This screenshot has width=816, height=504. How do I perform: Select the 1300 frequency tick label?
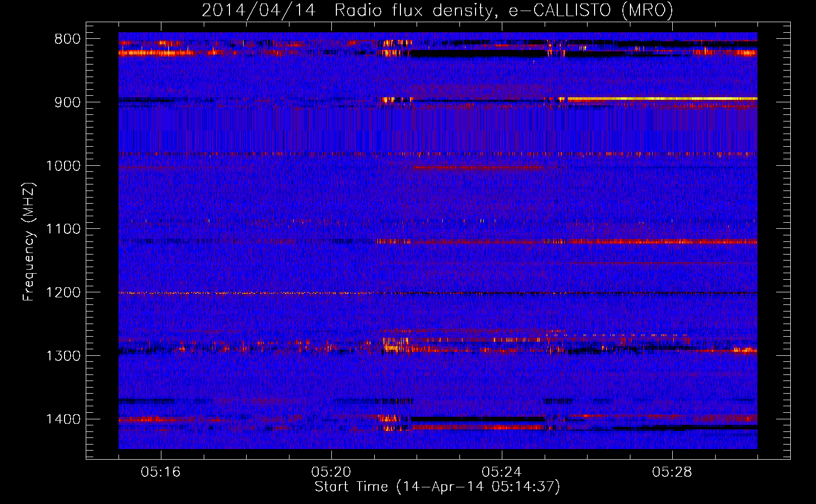[63, 356]
